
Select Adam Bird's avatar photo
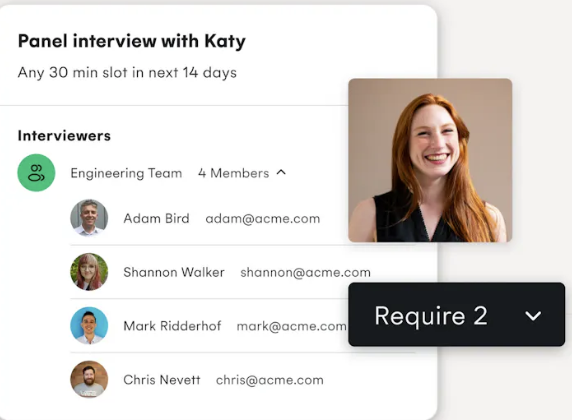(x=89, y=218)
